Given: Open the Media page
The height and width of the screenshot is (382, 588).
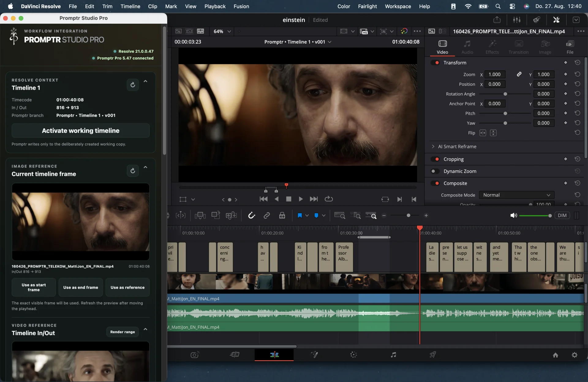Looking at the screenshot, I should coord(195,355).
